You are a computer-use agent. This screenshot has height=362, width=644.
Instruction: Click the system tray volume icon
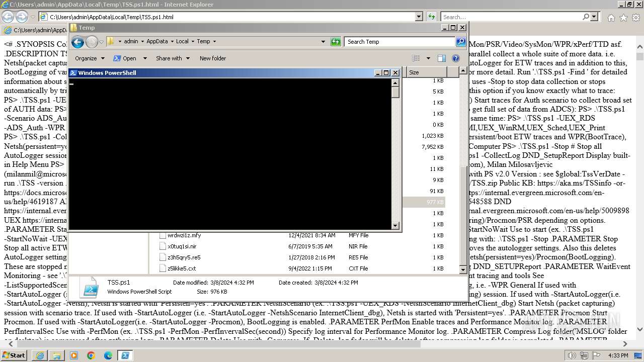tap(572, 355)
